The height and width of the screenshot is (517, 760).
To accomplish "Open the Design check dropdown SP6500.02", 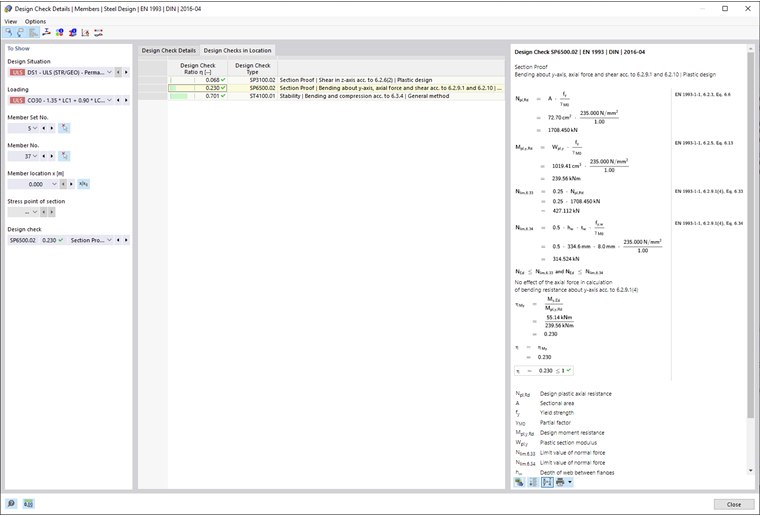I will (x=109, y=240).
